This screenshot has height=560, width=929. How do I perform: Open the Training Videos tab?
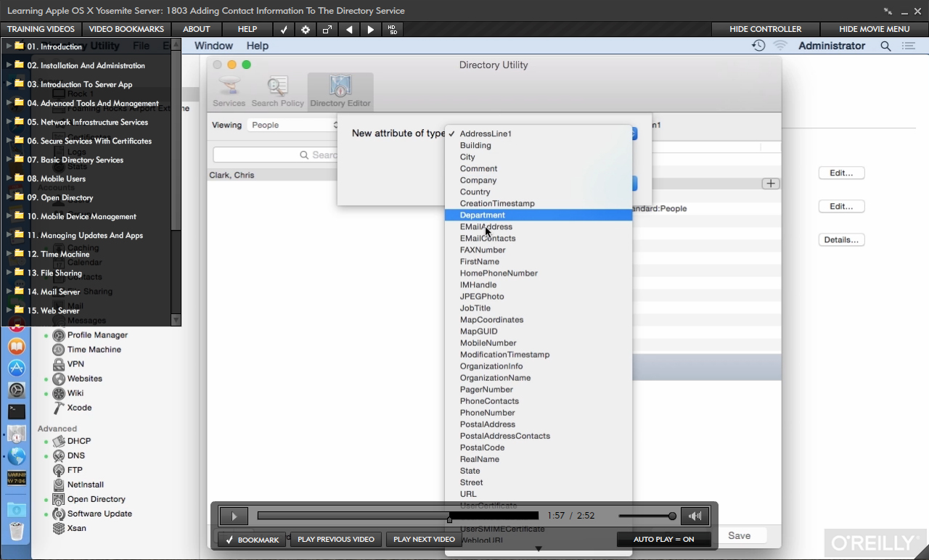click(41, 29)
